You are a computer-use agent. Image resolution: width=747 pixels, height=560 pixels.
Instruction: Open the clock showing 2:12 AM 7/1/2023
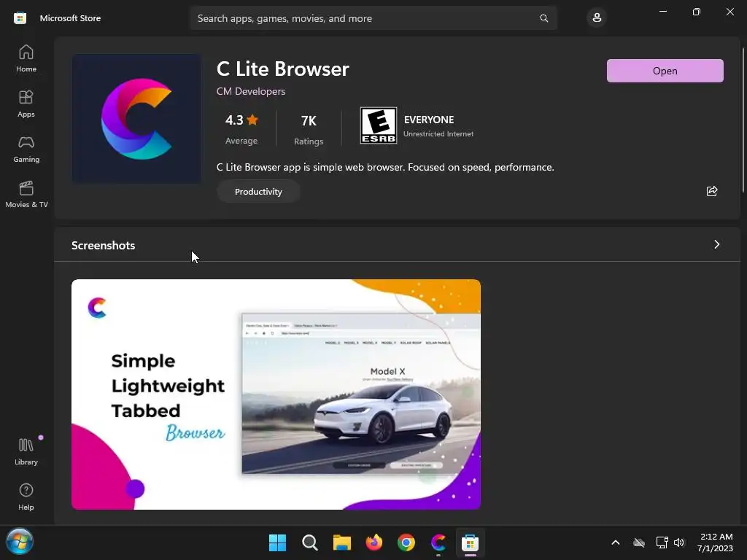pyautogui.click(x=715, y=542)
